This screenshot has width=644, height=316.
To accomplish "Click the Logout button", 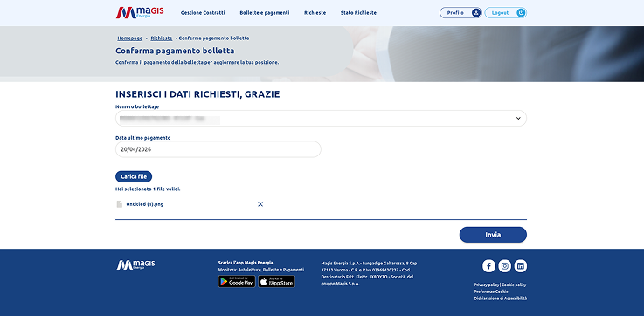I will 506,13.
